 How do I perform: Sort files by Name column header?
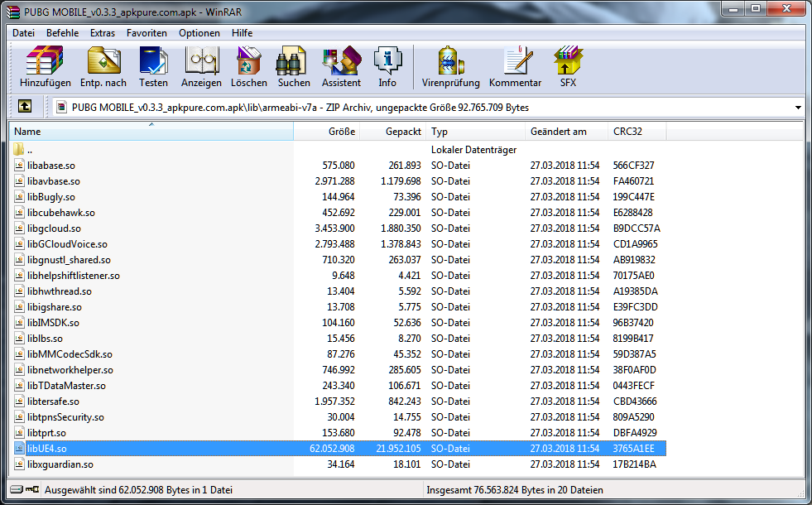click(x=151, y=132)
